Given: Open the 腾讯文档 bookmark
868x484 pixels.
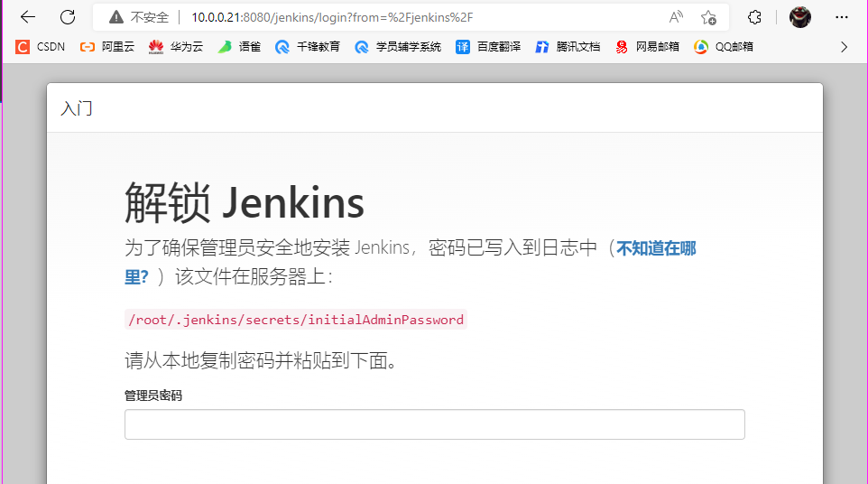Looking at the screenshot, I should 568,47.
